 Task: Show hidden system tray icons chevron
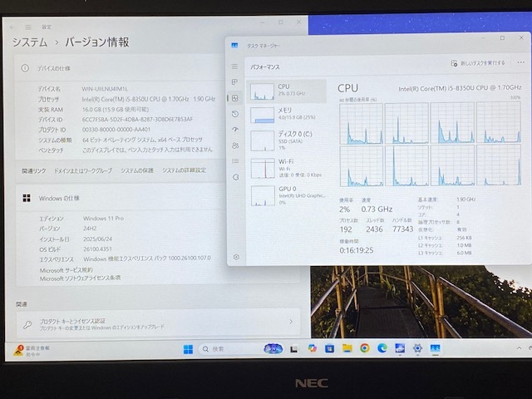519,348
